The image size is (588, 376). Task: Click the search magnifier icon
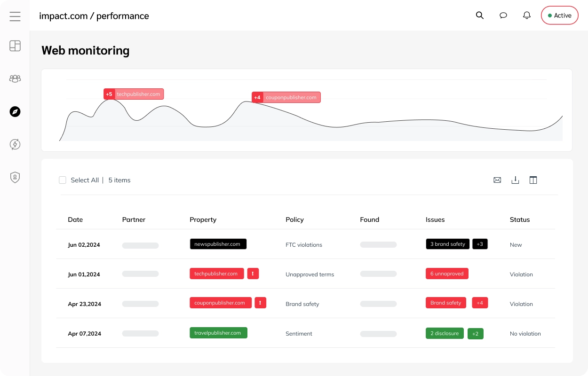tap(480, 16)
